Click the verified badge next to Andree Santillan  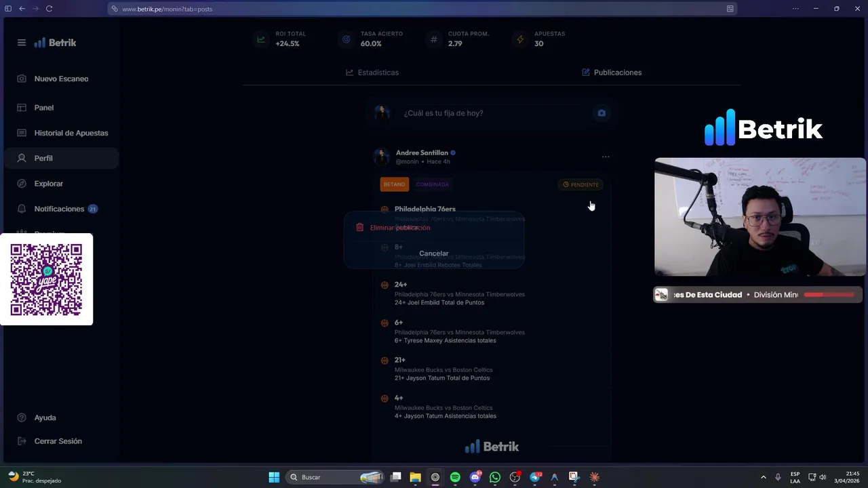[x=453, y=153]
